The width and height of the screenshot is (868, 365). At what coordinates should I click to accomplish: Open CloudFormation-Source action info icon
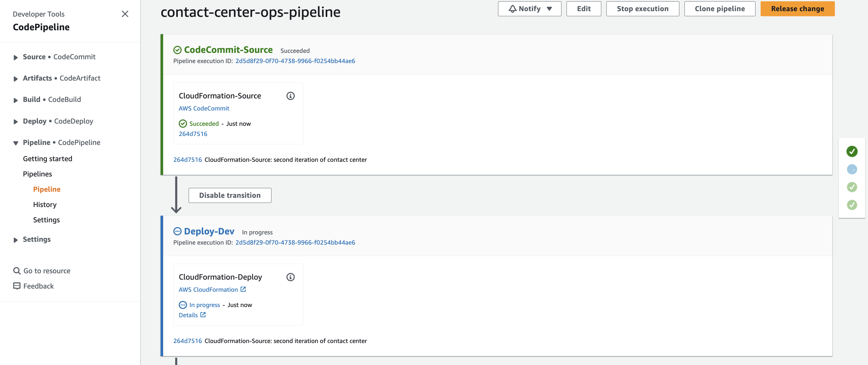coord(291,96)
